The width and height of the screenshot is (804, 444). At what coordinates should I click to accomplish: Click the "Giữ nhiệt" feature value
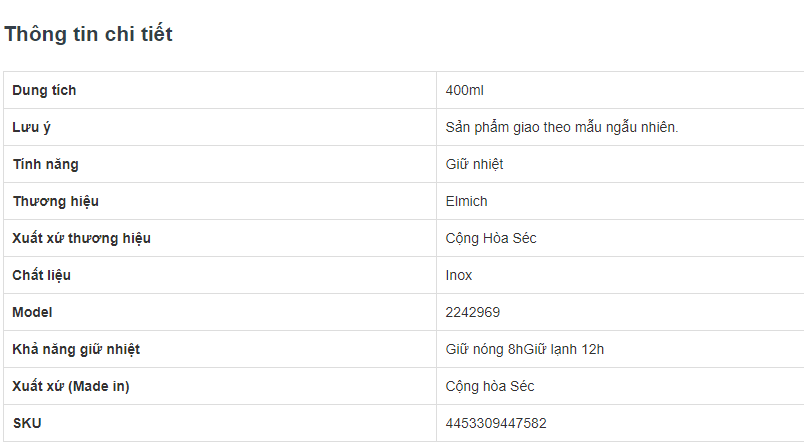474,165
